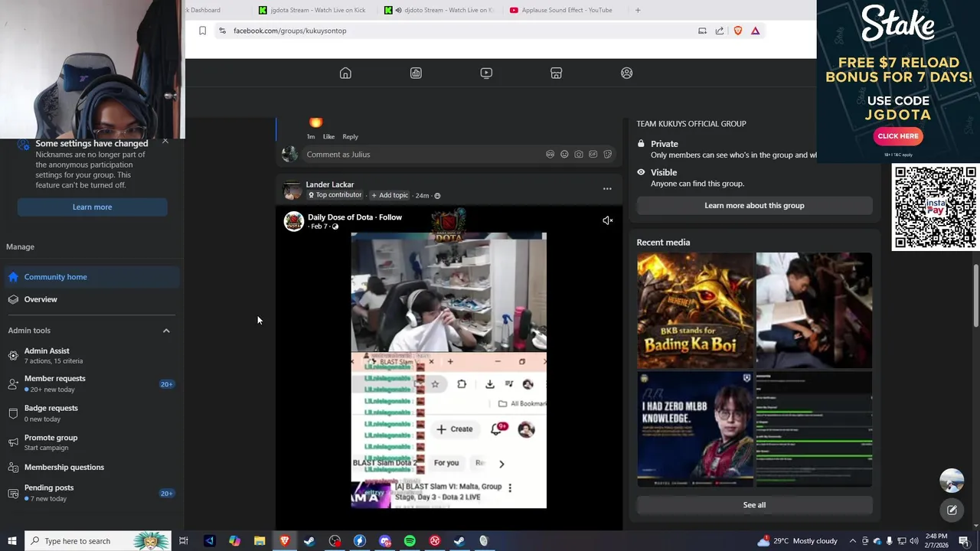
Task: Open Admin Assist in admin tools
Action: point(92,355)
